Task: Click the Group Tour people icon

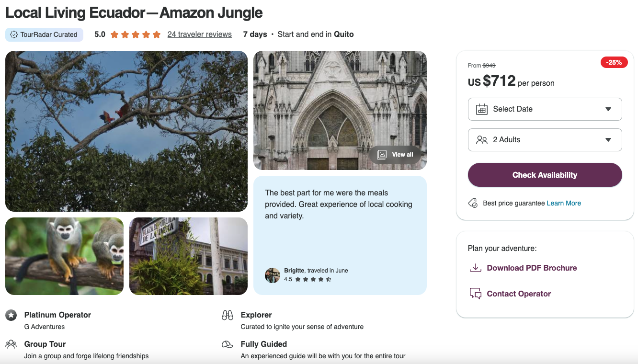Action: pyautogui.click(x=11, y=344)
